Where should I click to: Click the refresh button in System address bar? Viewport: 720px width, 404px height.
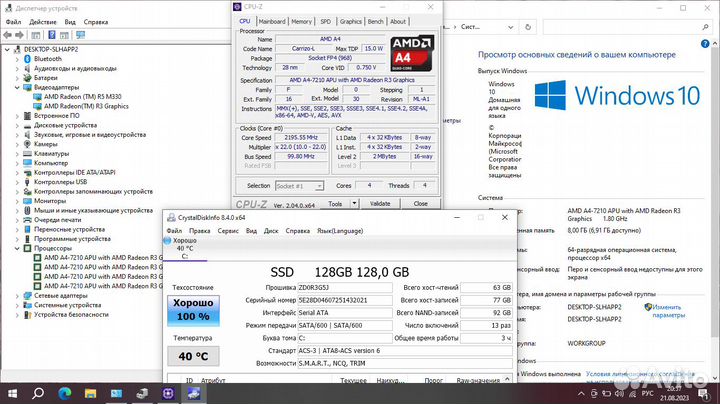click(528, 27)
